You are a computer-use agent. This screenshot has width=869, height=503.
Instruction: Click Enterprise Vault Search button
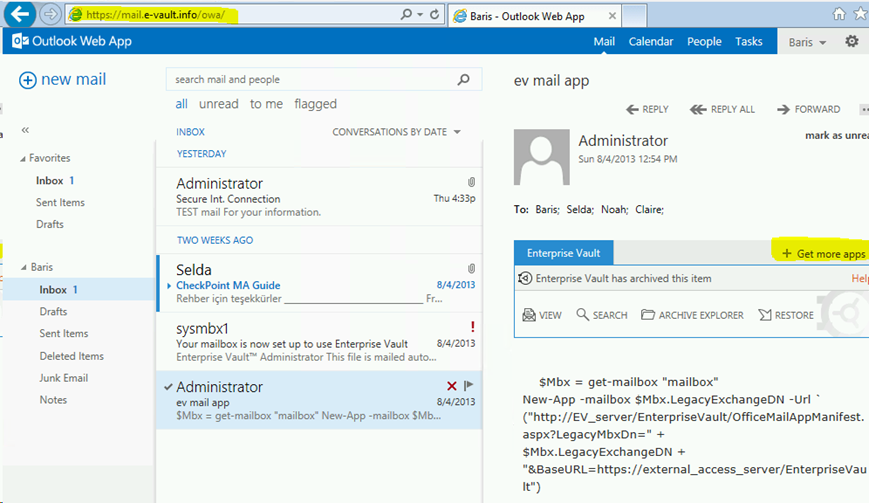click(602, 315)
